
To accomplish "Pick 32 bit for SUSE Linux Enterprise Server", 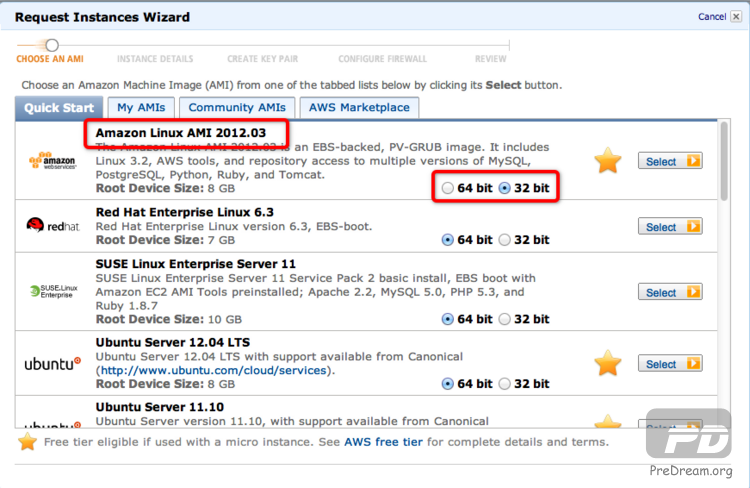I will point(505,319).
